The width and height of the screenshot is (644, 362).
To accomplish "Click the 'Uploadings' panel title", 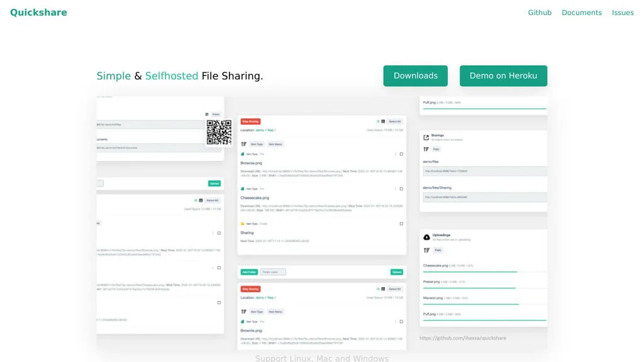I will point(441,235).
